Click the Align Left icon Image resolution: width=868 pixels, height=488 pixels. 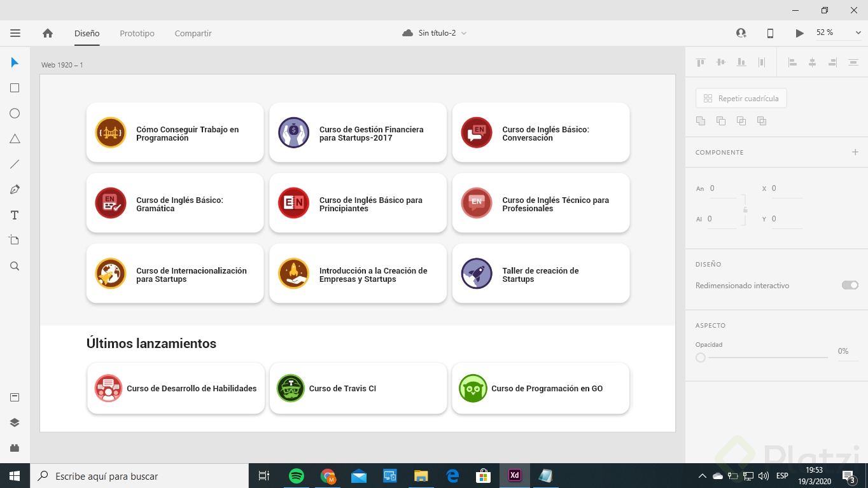[x=792, y=62]
